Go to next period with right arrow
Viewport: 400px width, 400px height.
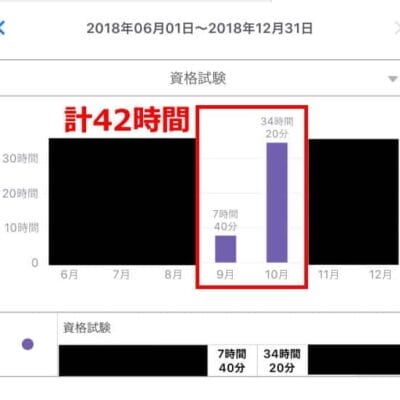tap(397, 29)
